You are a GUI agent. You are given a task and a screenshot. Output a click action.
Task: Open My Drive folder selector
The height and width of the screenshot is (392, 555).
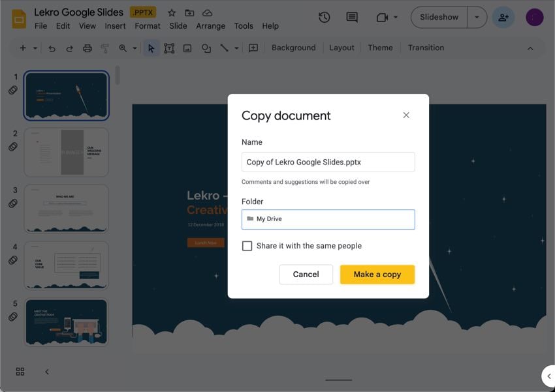click(328, 219)
